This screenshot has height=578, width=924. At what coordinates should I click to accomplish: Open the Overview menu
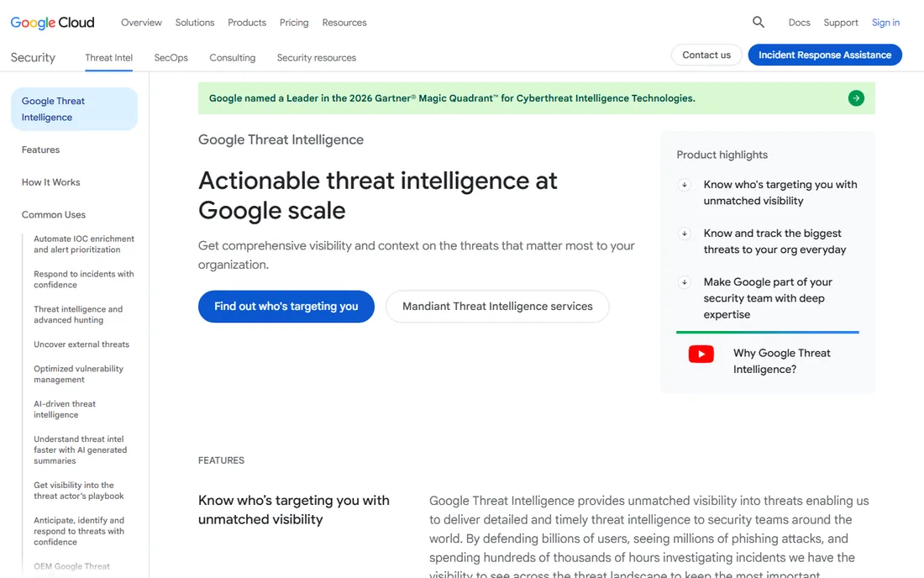(141, 23)
